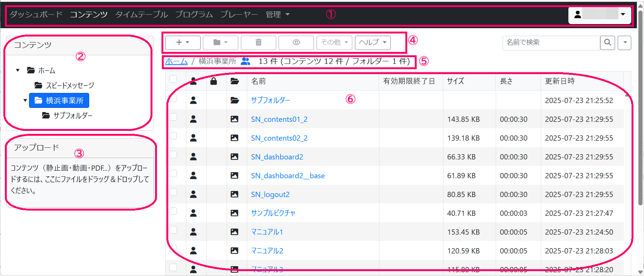Click the ホーム breadcrumb link

click(x=176, y=61)
